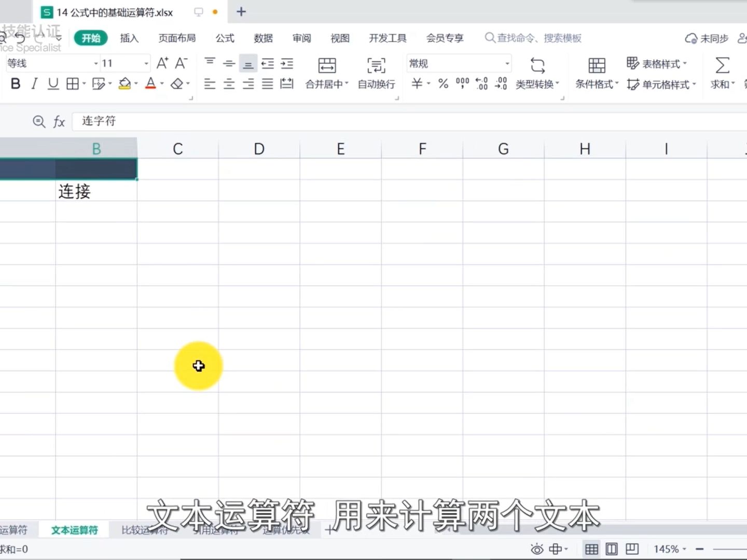Enable 自动换行 wrap text
The image size is (747, 560).
(376, 73)
